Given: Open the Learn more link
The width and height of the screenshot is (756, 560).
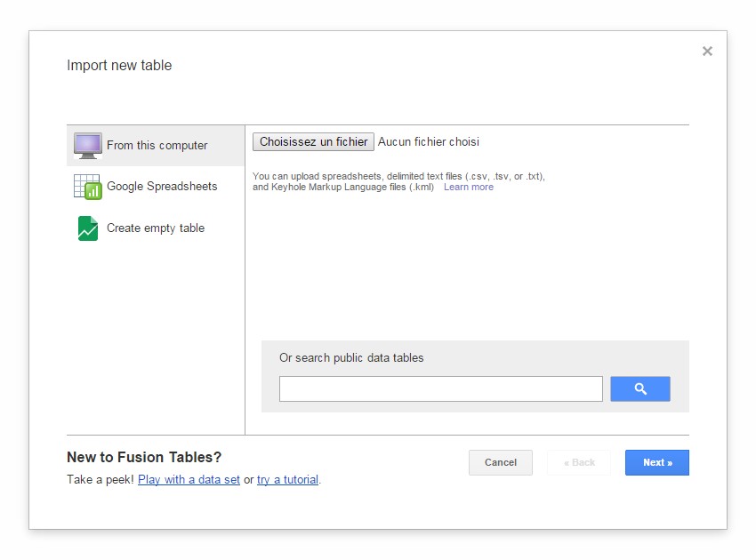Looking at the screenshot, I should pos(469,187).
